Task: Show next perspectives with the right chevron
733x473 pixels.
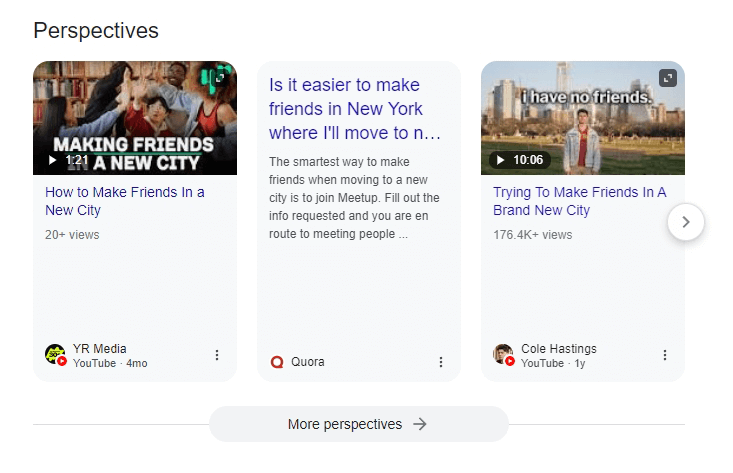Action: (x=686, y=222)
